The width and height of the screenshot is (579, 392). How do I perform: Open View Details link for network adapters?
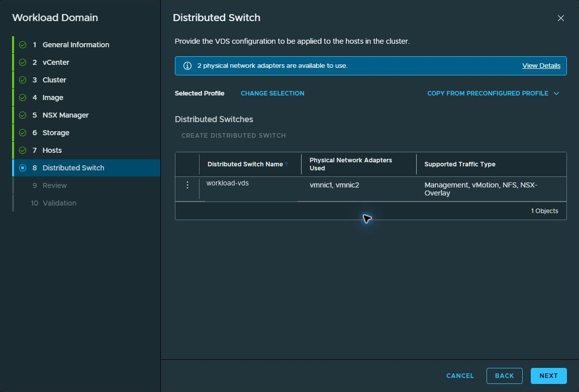(541, 66)
